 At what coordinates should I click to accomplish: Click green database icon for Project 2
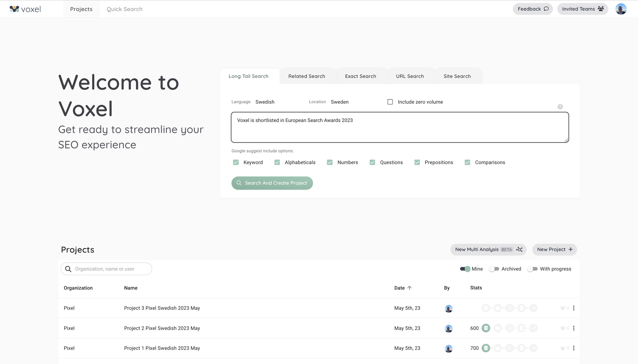click(486, 328)
